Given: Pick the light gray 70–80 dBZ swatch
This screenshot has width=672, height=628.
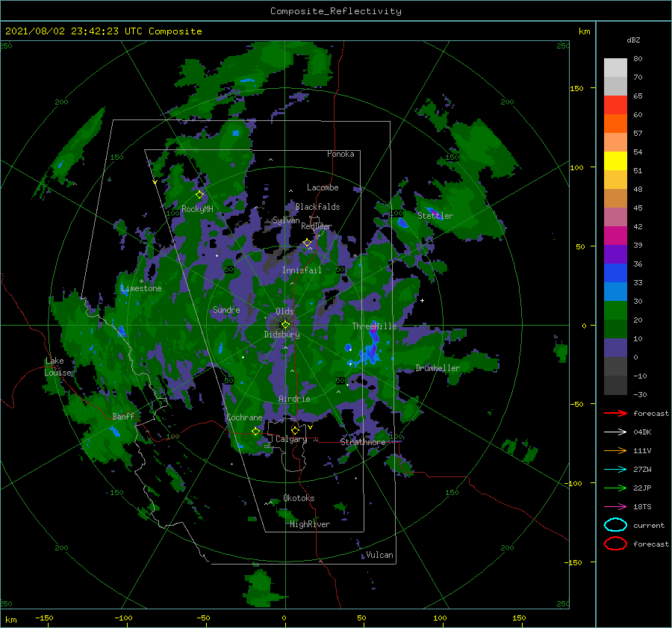Looking at the screenshot, I should [615, 68].
